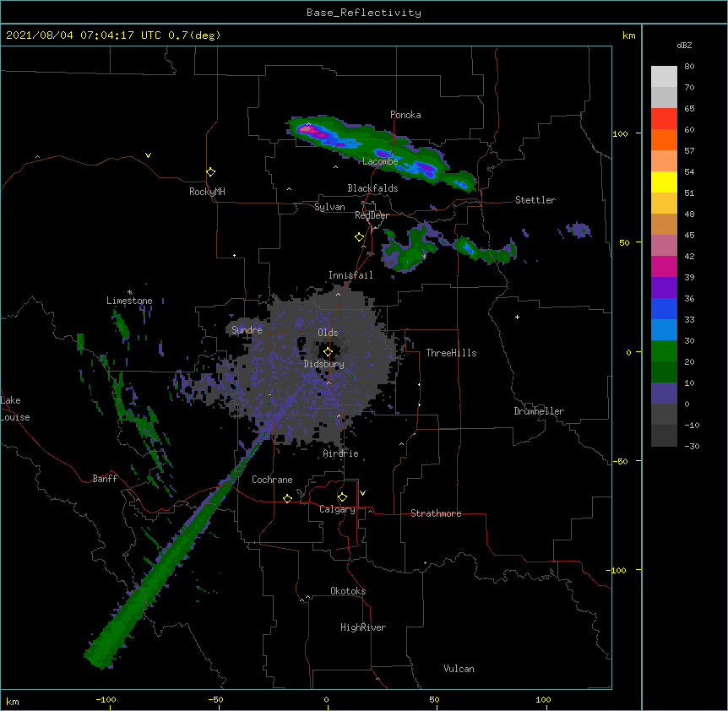Click the Sundre town label
Screen dimensions: 728x711
[247, 330]
